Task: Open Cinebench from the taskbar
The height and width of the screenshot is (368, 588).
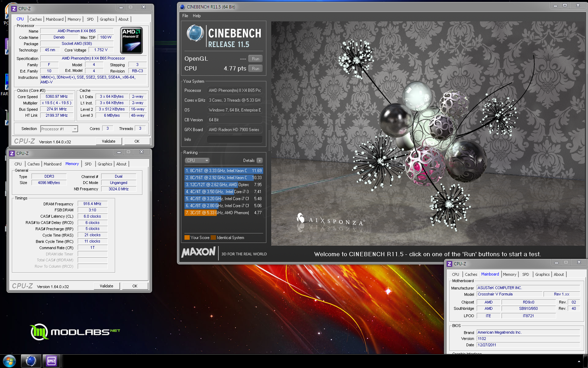Action: [31, 361]
